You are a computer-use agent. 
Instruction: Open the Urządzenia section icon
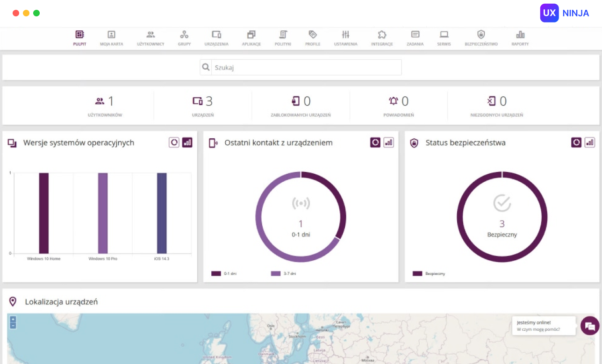(216, 35)
